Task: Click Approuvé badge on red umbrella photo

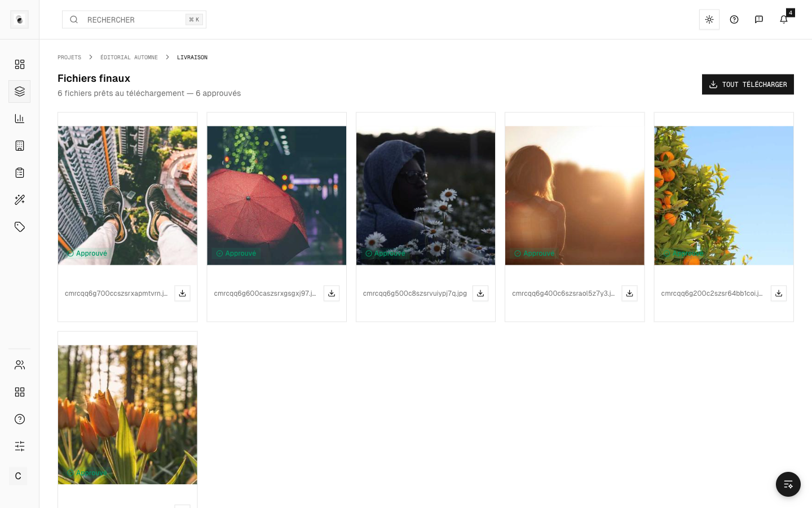Action: coord(236,253)
